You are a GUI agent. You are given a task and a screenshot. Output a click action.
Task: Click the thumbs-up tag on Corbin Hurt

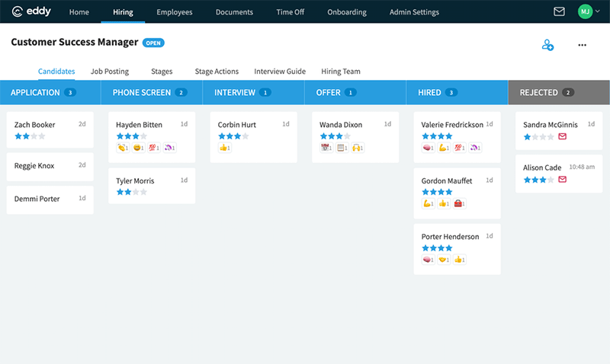224,148
